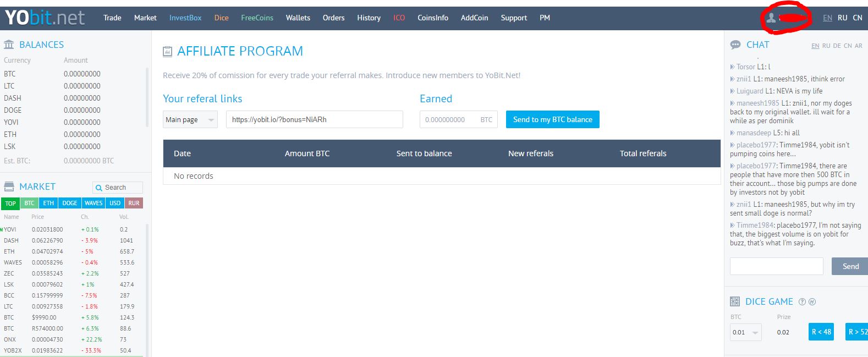Click the balances list scrollbar
868x357 pixels.
tap(147, 98)
